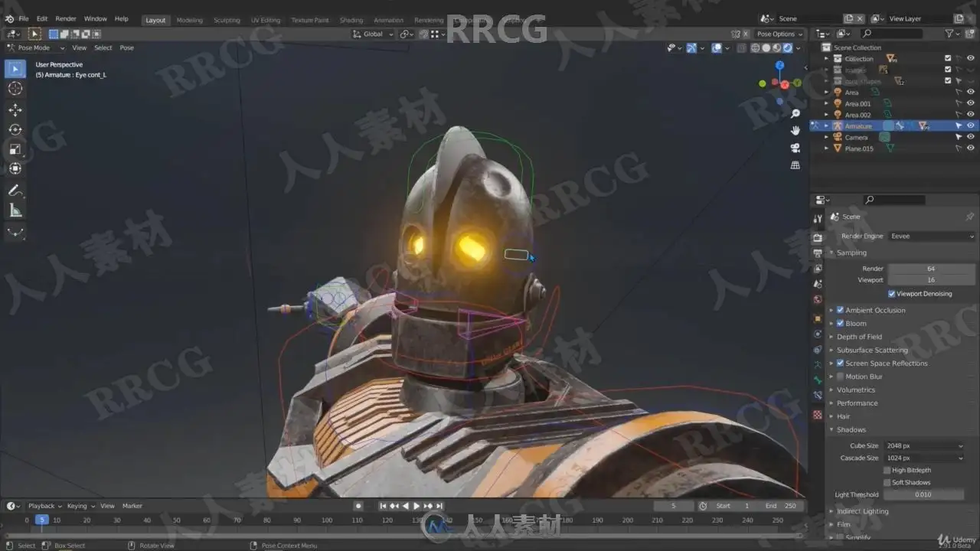
Task: Open the Pose Options popover
Action: point(779,34)
